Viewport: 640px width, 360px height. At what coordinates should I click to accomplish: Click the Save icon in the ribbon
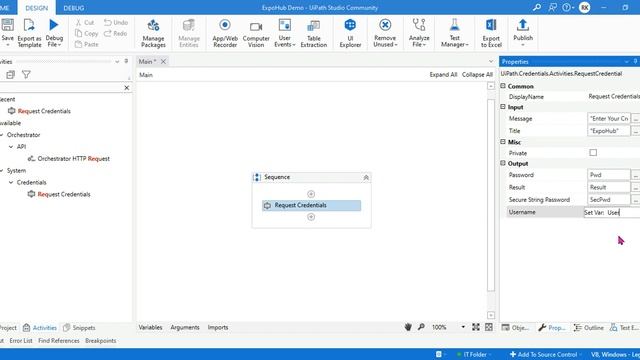tap(7, 25)
